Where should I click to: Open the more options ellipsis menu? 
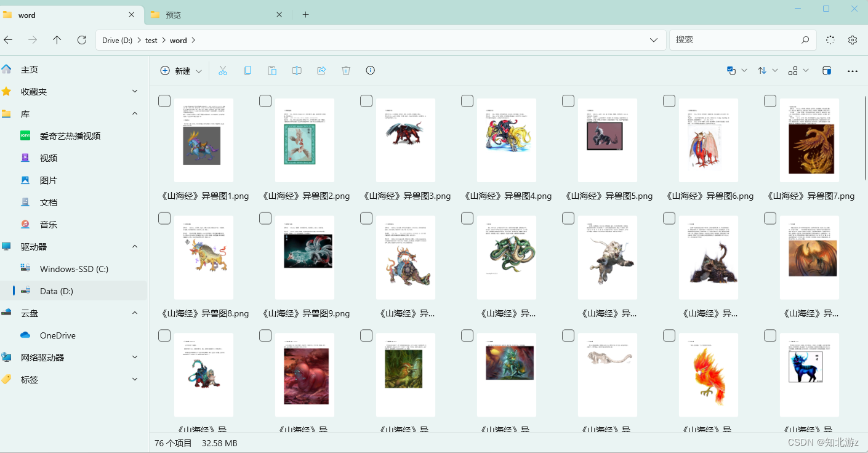pos(853,71)
